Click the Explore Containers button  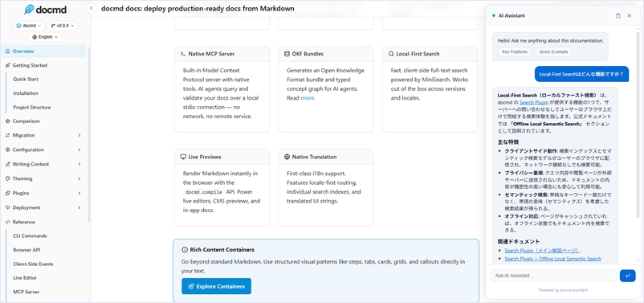[x=217, y=287]
